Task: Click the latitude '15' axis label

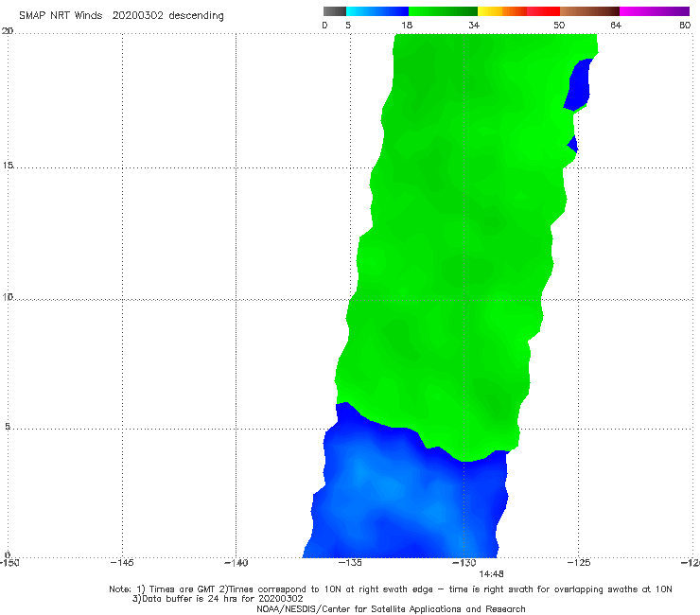Action: 8,166
